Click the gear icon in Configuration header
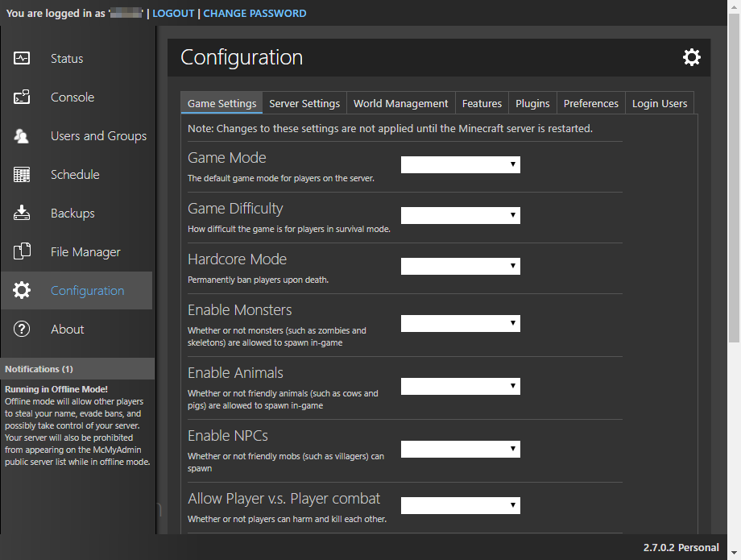Viewport: 741px width, 560px height. tap(691, 57)
